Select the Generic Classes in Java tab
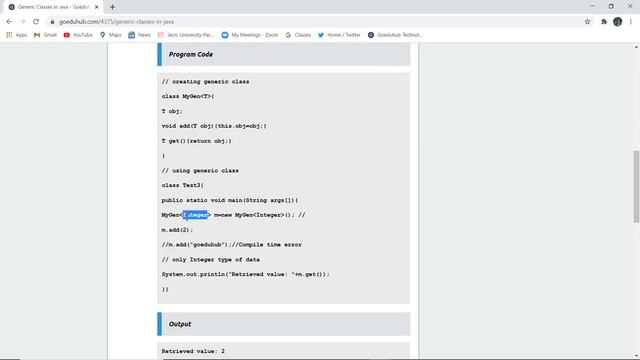Viewport: 640px width, 360px height. [53, 7]
